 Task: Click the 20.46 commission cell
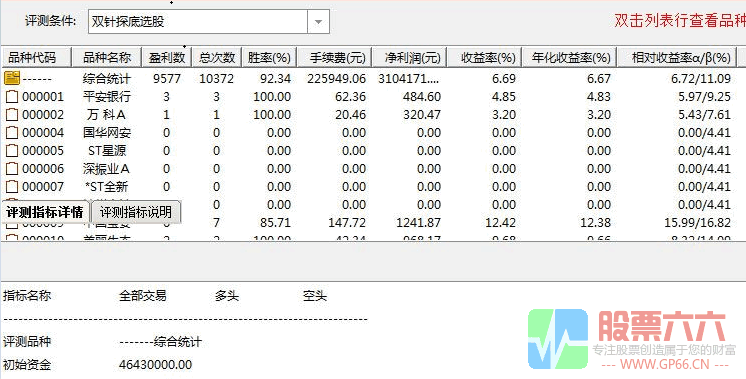350,115
